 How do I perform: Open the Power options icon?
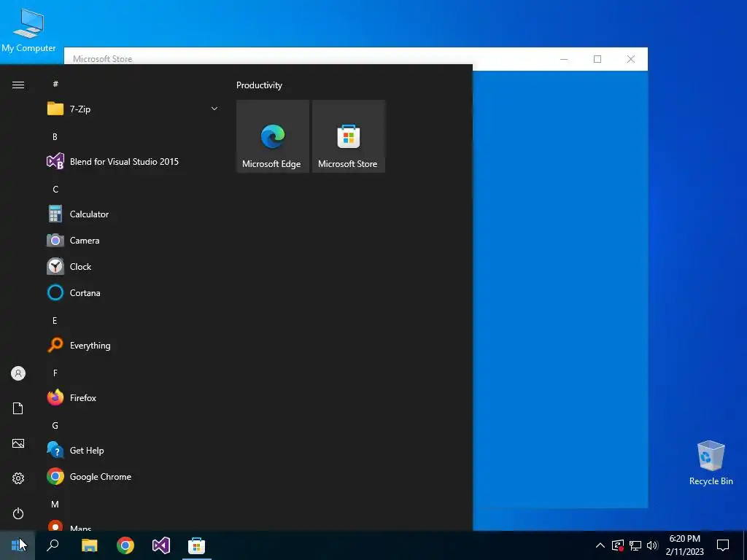tap(18, 513)
